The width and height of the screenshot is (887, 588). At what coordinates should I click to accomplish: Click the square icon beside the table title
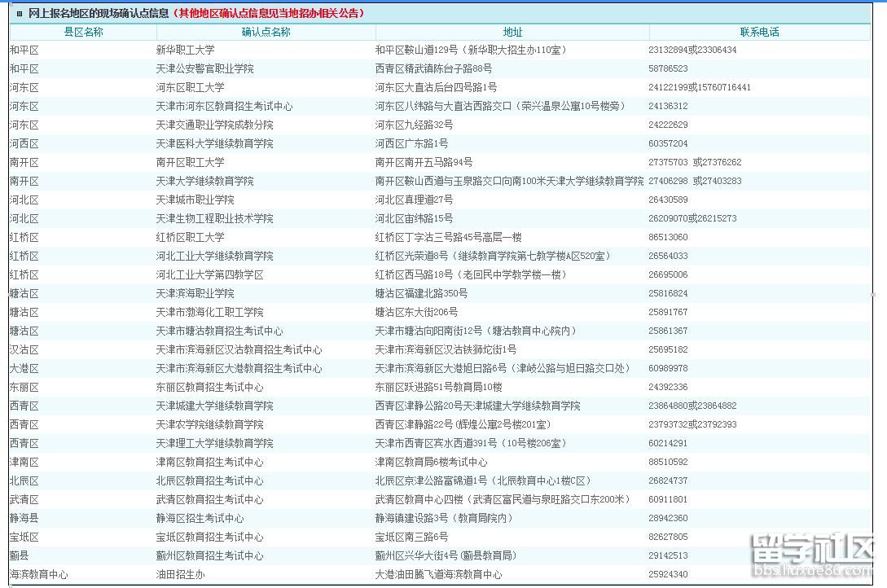tap(20, 14)
